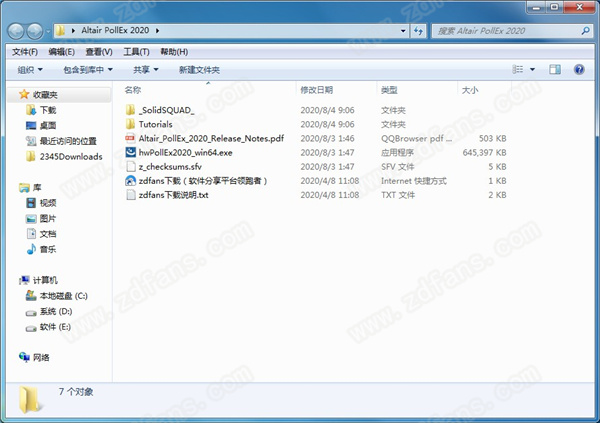Expand the 包含到库中 dropdown
Image resolution: width=600 pixels, height=423 pixels.
tap(88, 70)
